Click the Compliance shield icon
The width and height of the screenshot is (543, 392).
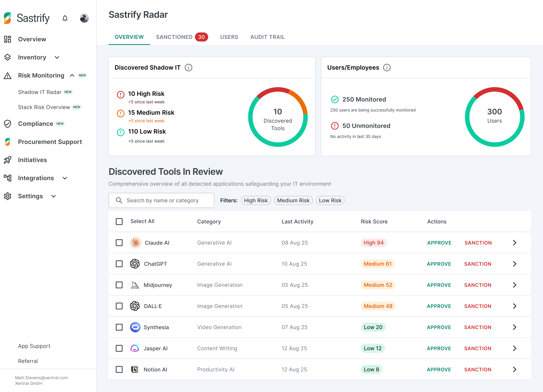(x=8, y=124)
